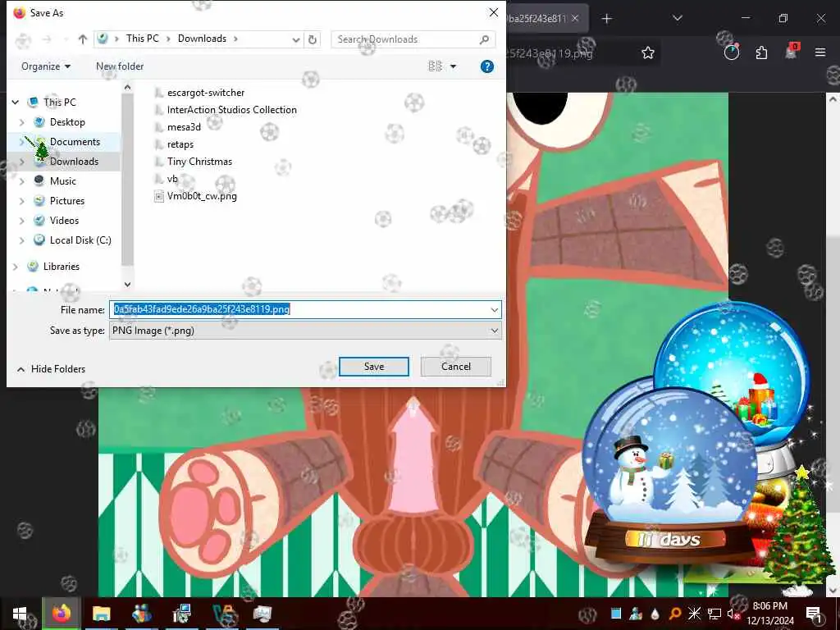
Task: Bookmark this page with the star icon
Action: point(648,52)
